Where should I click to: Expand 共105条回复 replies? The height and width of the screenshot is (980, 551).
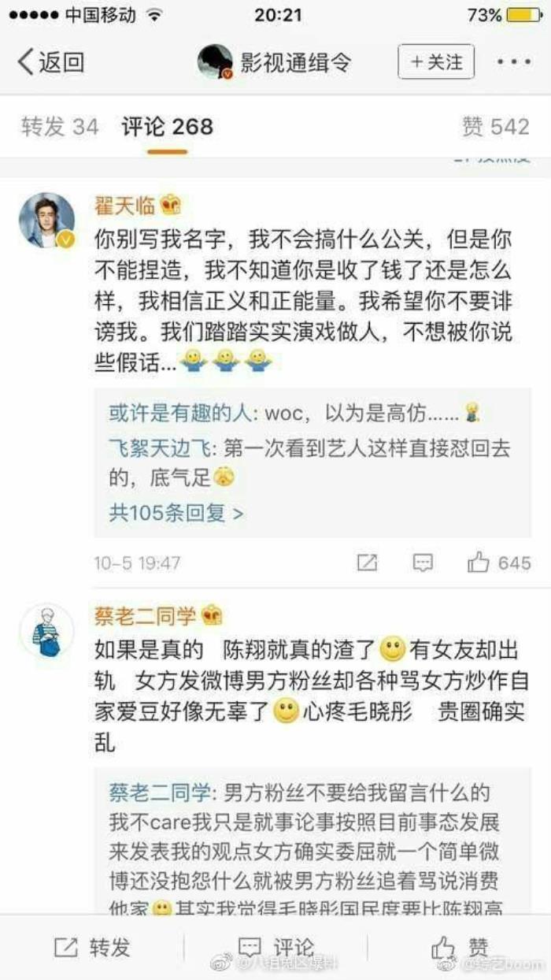pos(176,514)
